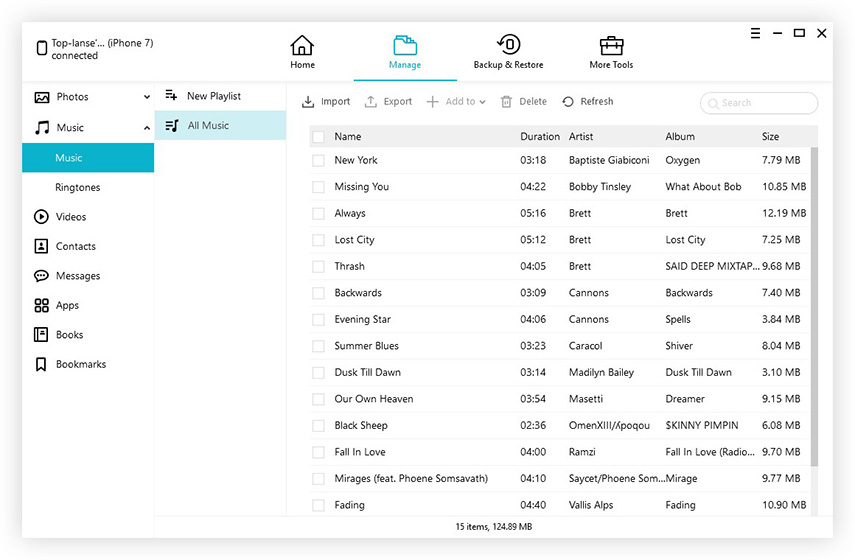Open the Home tab icon
Image resolution: width=855 pixels, height=560 pixels.
coord(302,45)
